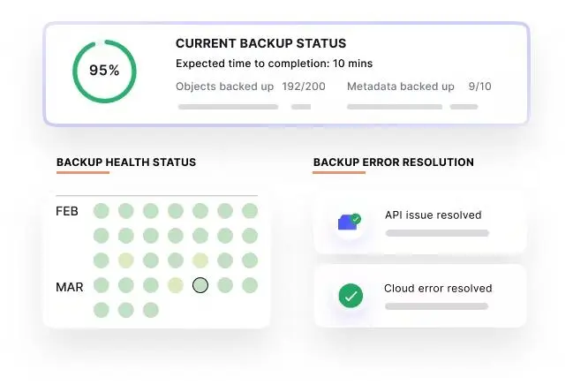573x392 pixels.
Task: Open the Backup Error Resolution heading
Action: click(394, 162)
